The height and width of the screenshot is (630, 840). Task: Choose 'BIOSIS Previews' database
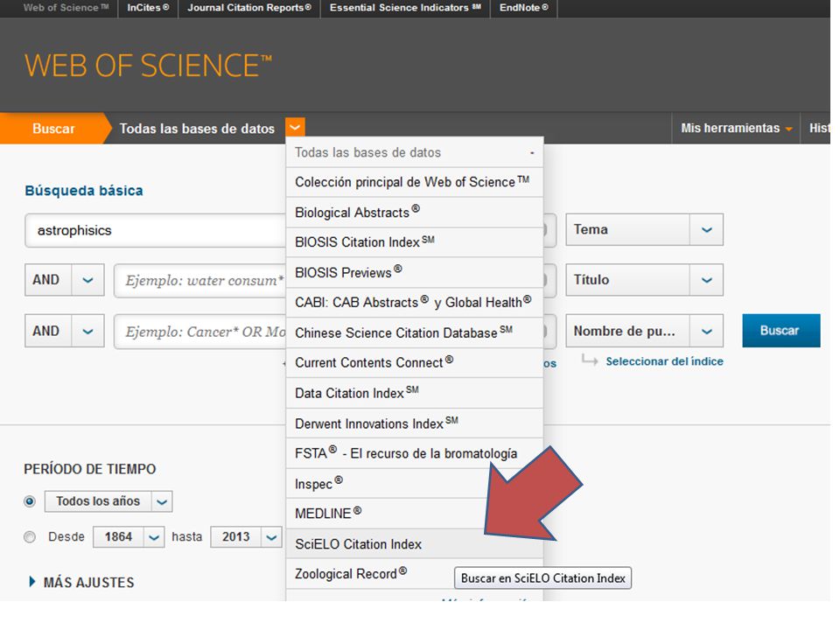[x=415, y=272]
